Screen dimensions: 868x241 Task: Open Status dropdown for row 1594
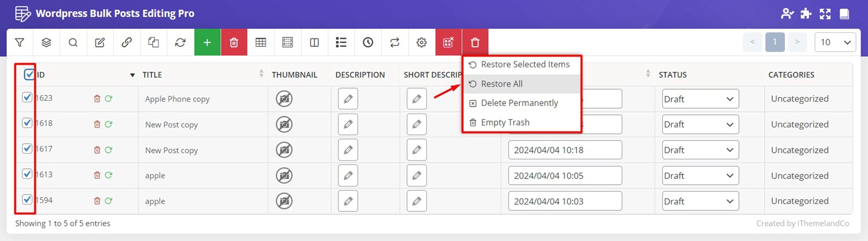[x=700, y=201]
